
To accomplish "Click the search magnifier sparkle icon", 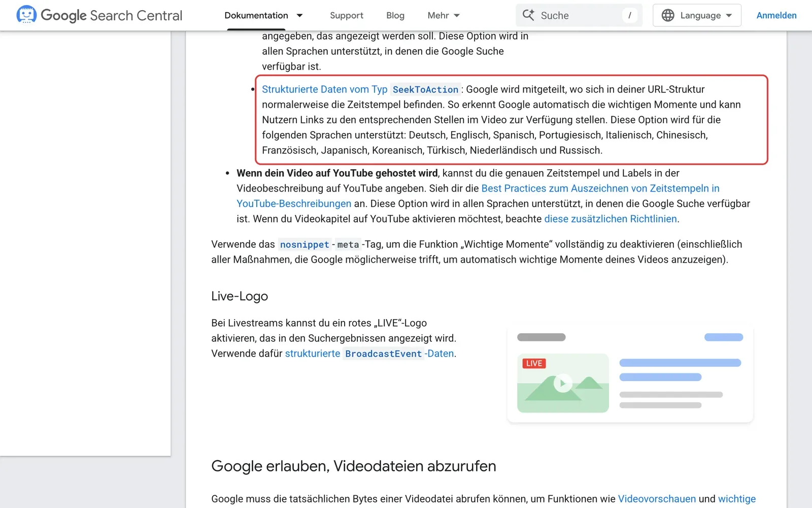I will (x=528, y=15).
